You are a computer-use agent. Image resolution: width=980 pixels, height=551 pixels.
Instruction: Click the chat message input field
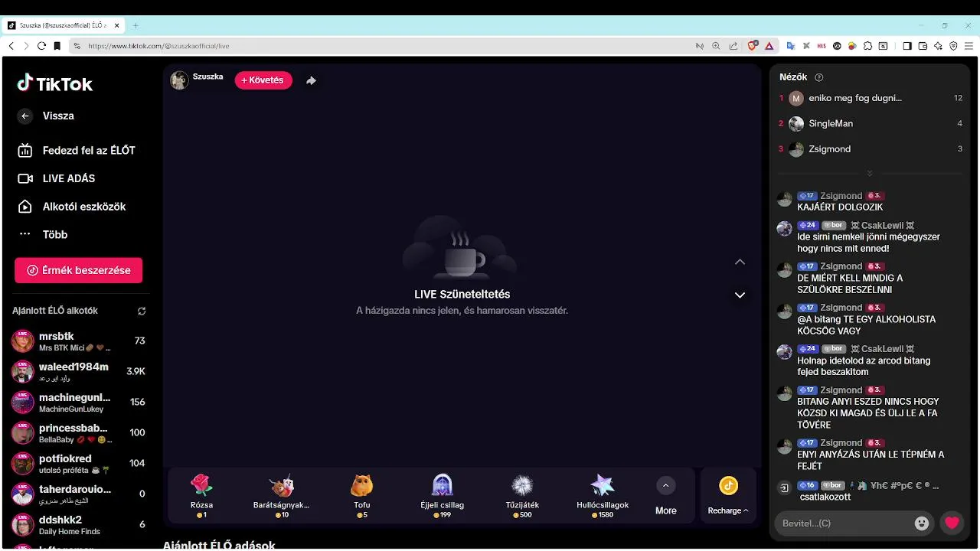click(845, 523)
